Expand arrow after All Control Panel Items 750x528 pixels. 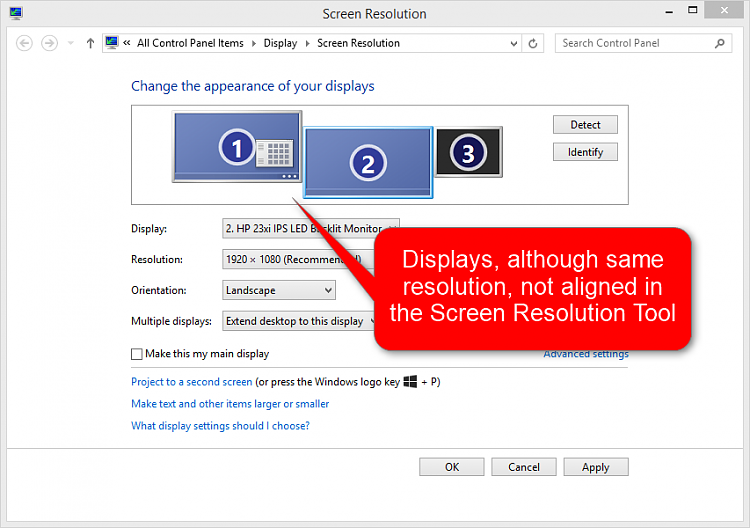coord(254,44)
